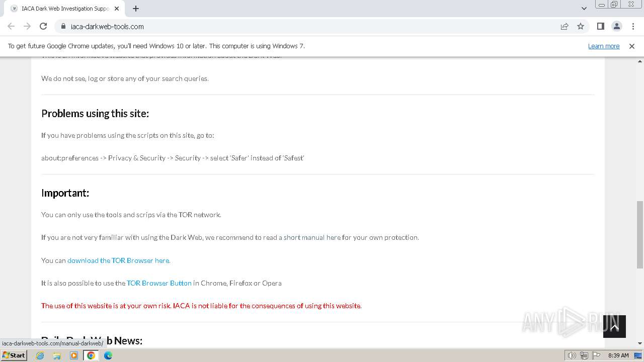The width and height of the screenshot is (644, 362).
Task: Reload the current page
Action: click(43, 26)
